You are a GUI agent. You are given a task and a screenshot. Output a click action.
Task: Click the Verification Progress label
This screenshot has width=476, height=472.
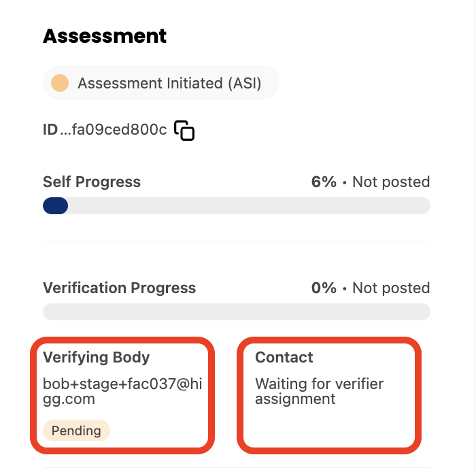coord(119,288)
